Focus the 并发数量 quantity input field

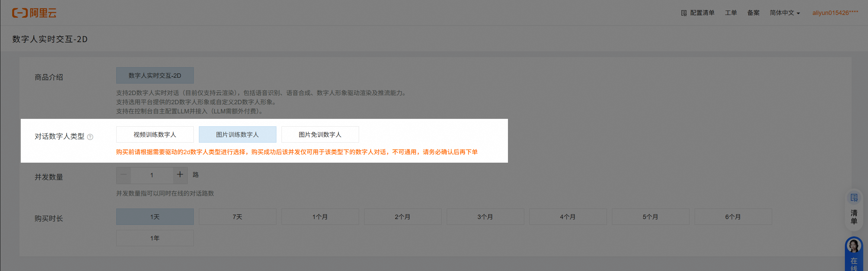[x=152, y=175]
